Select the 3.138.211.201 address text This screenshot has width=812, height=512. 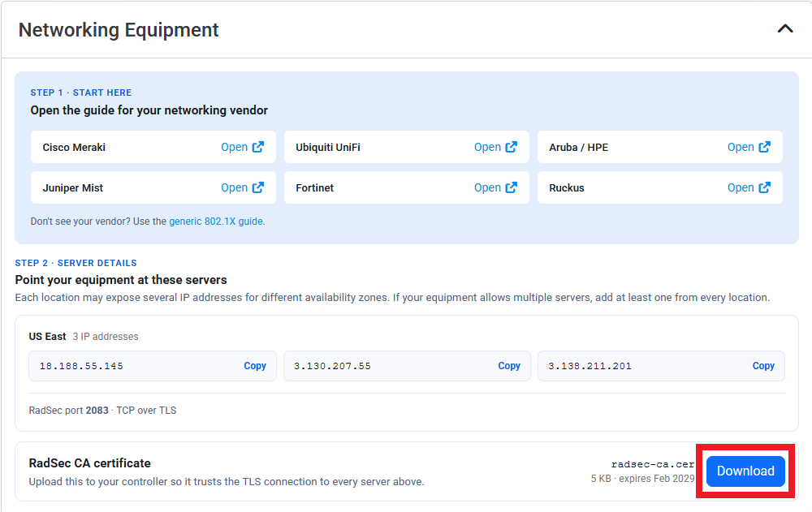(590, 366)
